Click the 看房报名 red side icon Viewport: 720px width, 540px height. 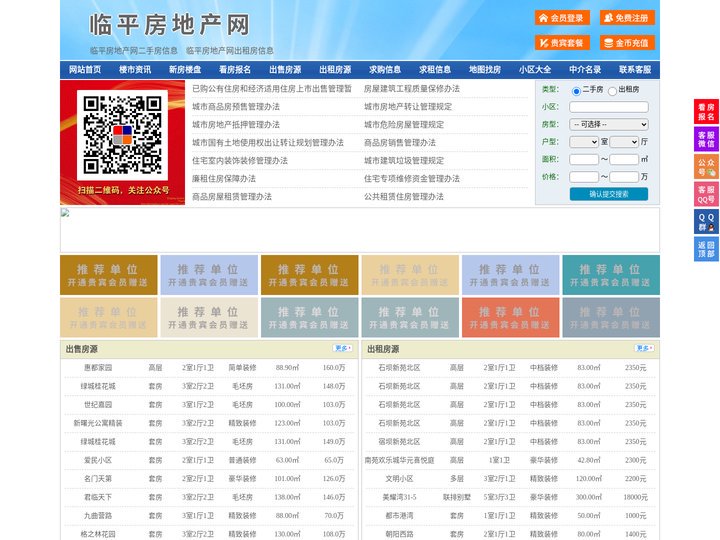tap(706, 112)
